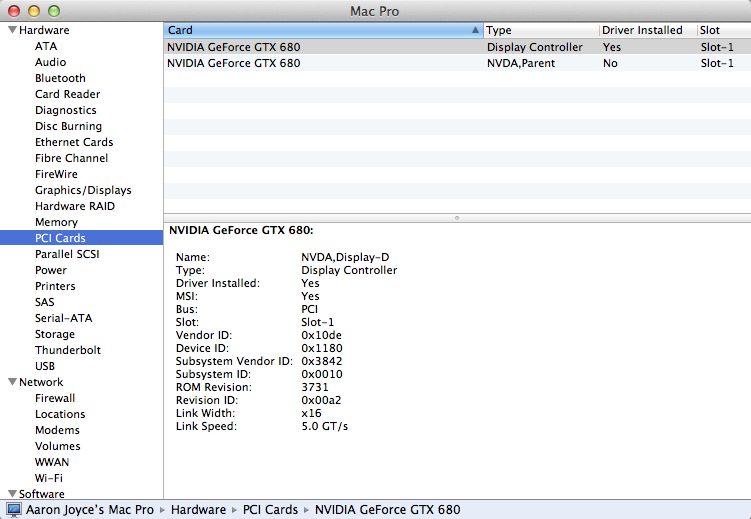Click PCI Cards in the path bar
751x519 pixels.
270,510
